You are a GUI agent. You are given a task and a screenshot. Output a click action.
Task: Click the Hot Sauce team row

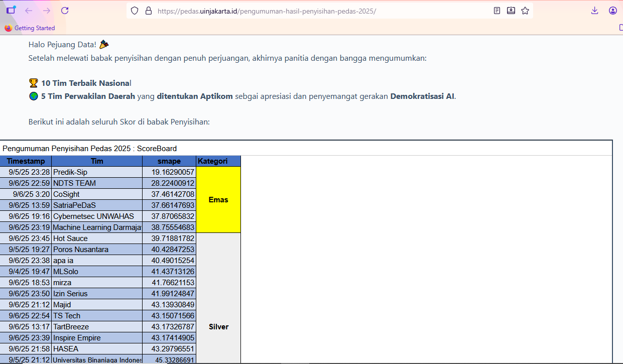(97, 238)
